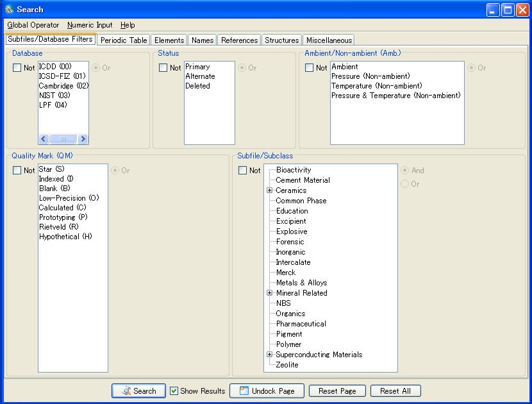Enable the Not checkbox in Database group

(x=17, y=67)
